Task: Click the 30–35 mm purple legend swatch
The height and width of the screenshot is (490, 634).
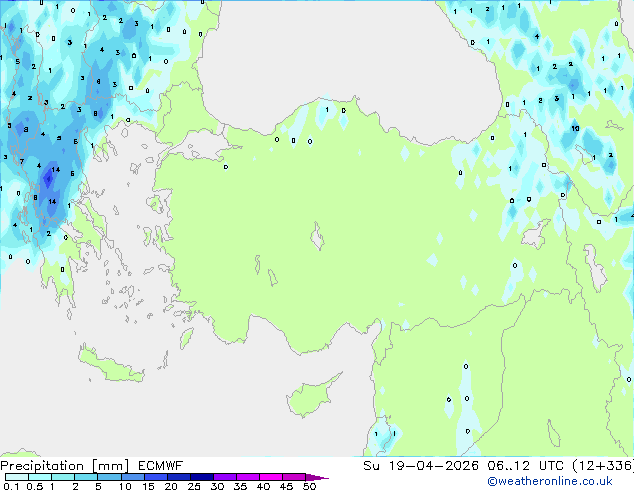Action: pyautogui.click(x=224, y=477)
